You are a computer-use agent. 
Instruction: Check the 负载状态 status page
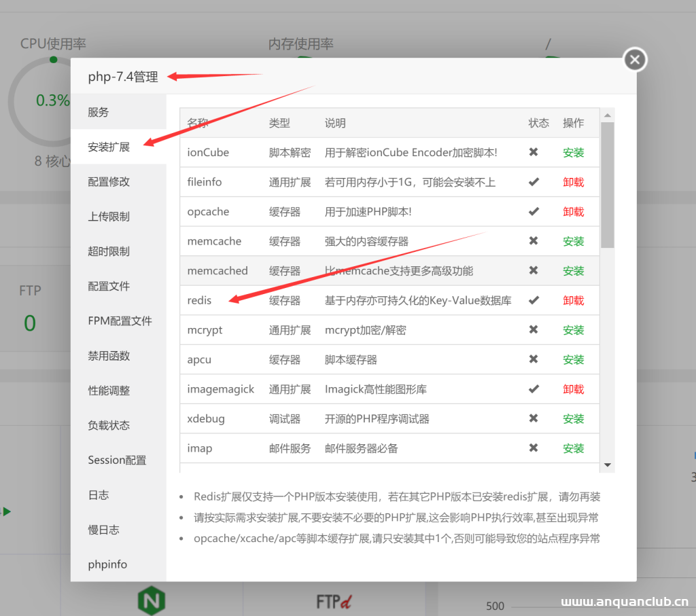[108, 424]
